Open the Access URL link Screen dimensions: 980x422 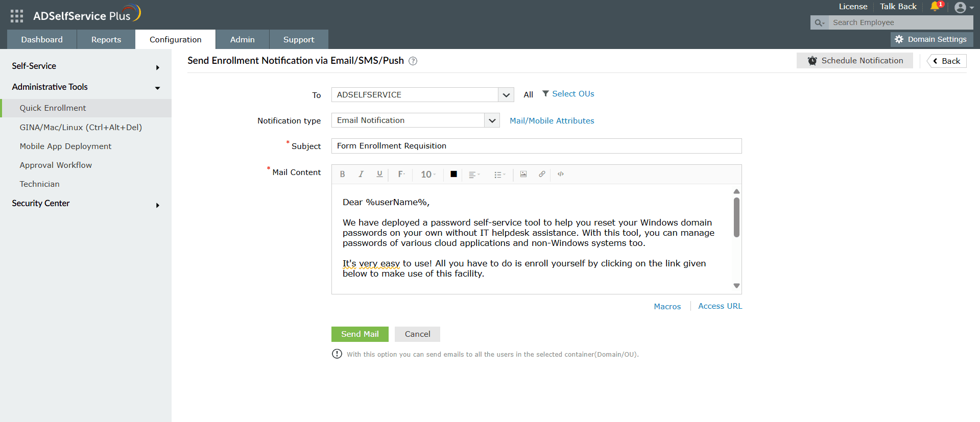[x=720, y=306]
